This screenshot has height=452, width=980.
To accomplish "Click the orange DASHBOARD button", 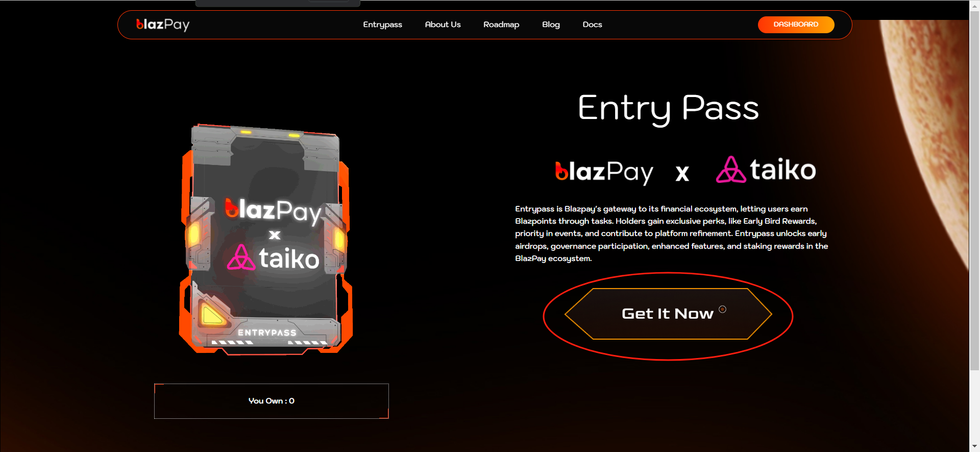I will pos(796,25).
